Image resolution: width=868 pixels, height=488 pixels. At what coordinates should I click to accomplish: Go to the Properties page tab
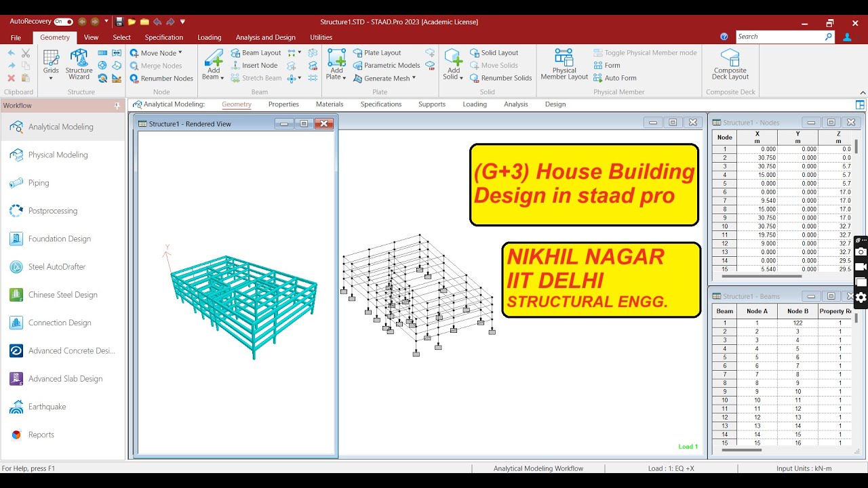283,104
